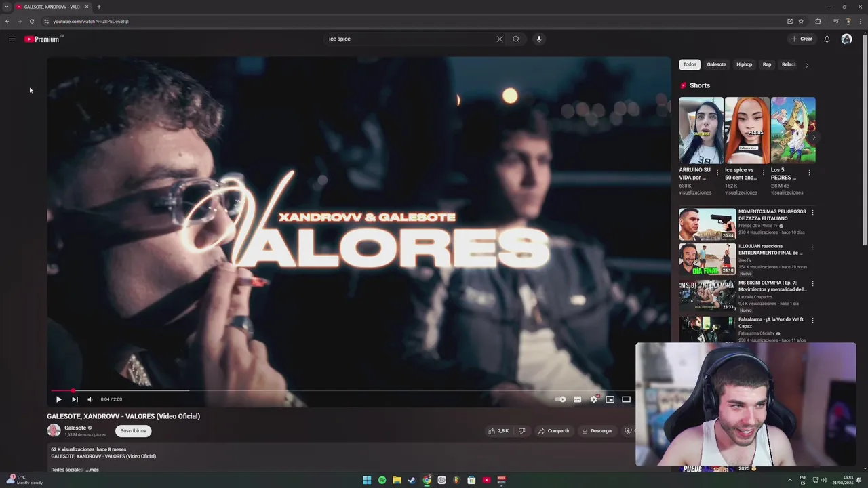Open Steam from the taskbar
The width and height of the screenshot is (868, 488).
412,480
